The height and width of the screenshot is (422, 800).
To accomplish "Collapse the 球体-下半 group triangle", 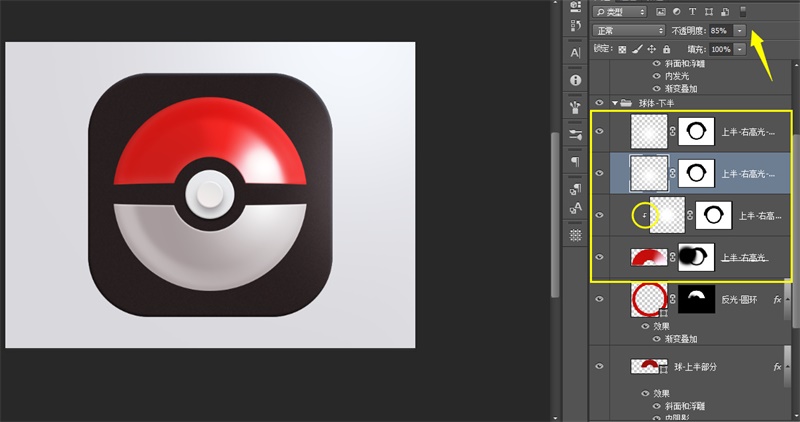I will click(x=613, y=102).
